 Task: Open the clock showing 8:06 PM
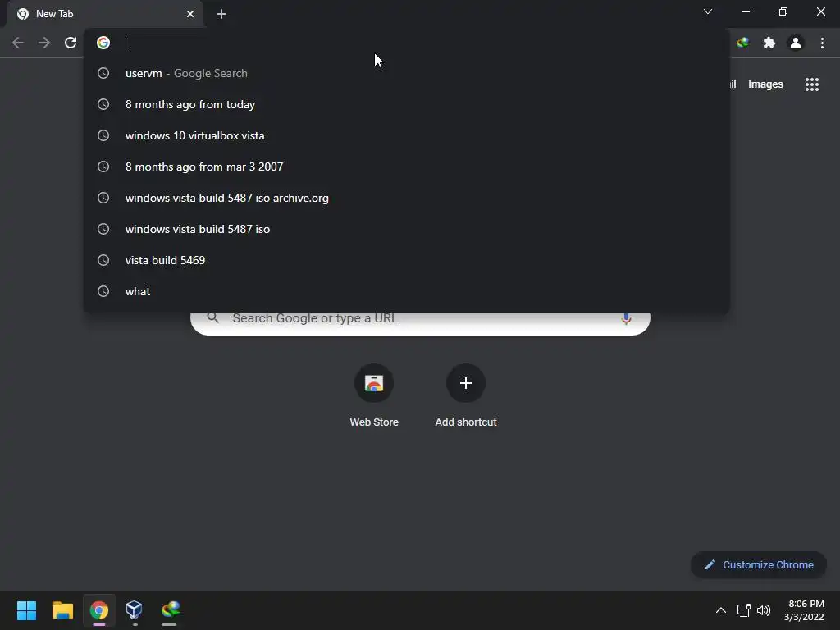pos(804,610)
